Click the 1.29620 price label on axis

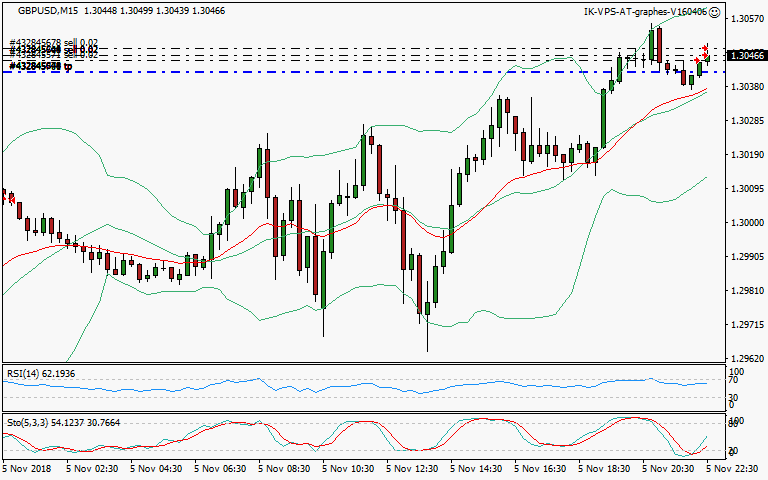(x=746, y=358)
